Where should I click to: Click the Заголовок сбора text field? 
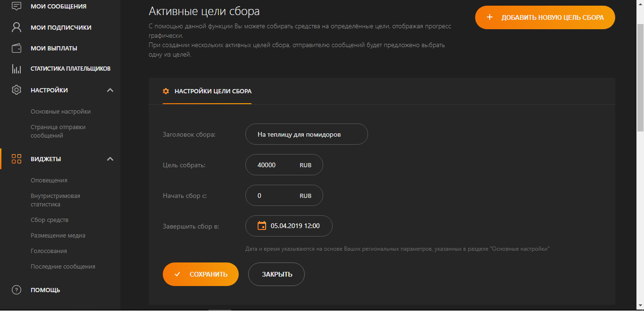tap(306, 134)
